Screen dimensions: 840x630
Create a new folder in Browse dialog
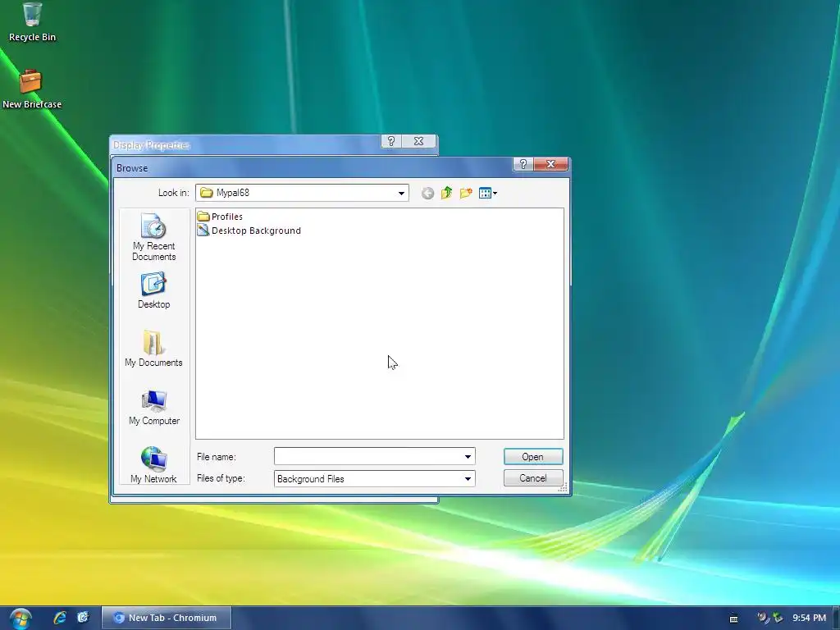466,193
